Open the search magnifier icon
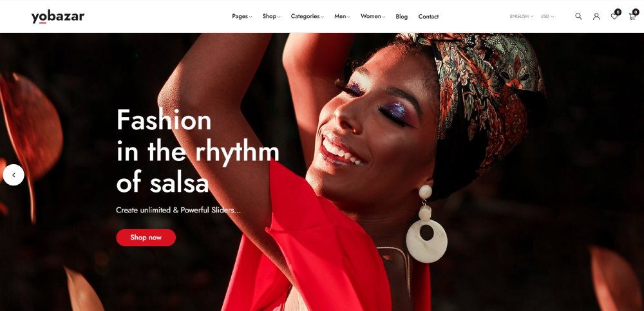The height and width of the screenshot is (311, 644). pos(578,17)
